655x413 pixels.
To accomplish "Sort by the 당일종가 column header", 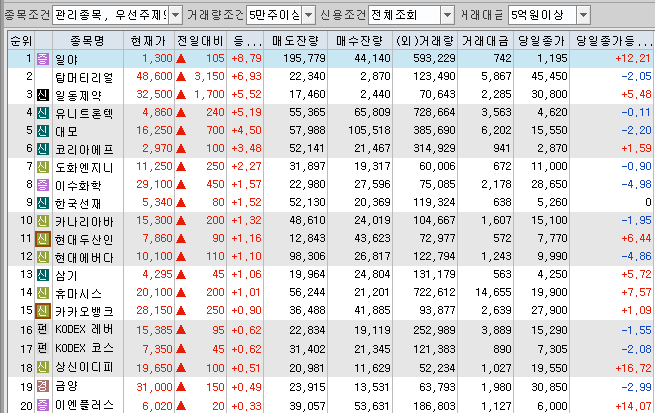I will point(541,41).
